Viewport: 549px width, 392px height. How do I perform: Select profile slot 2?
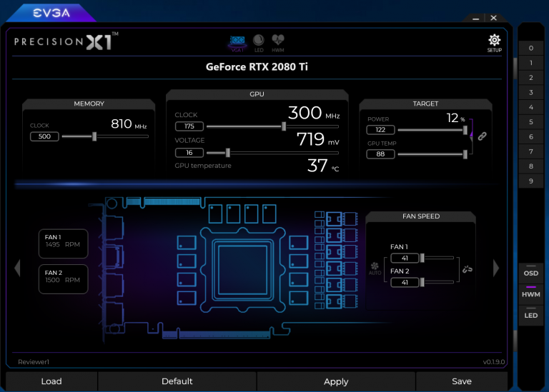point(531,78)
